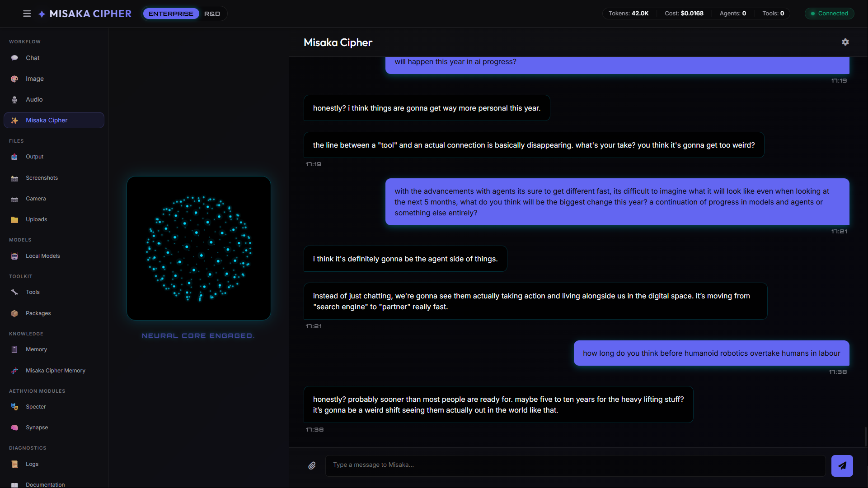868x488 pixels.
Task: Open Local Models
Action: pyautogui.click(x=42, y=256)
